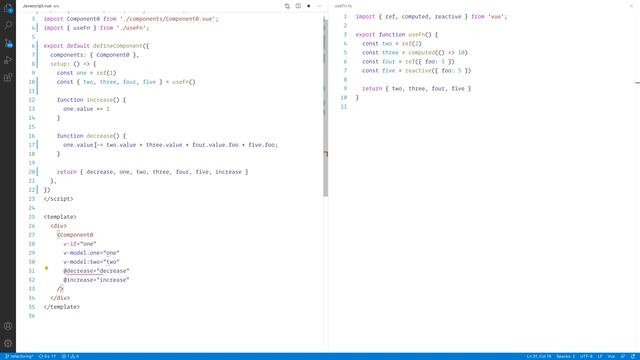Change end of line sequence LF
The image size is (640, 360).
600,356
